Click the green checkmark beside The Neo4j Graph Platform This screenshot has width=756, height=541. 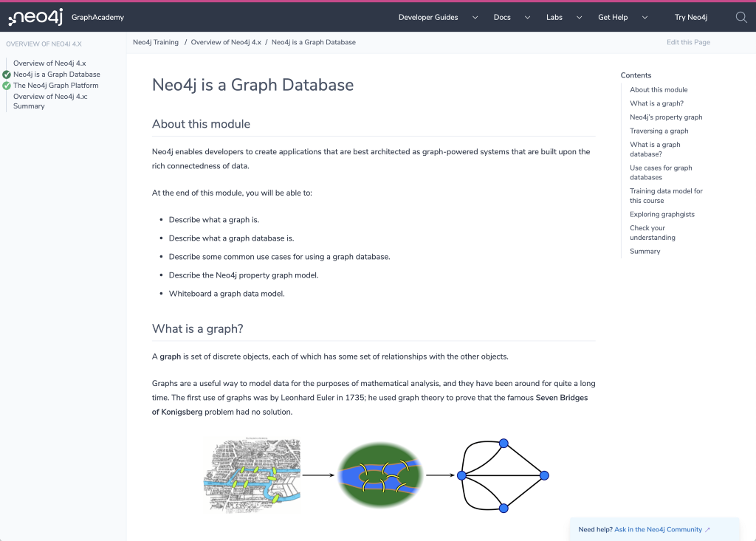tap(6, 86)
